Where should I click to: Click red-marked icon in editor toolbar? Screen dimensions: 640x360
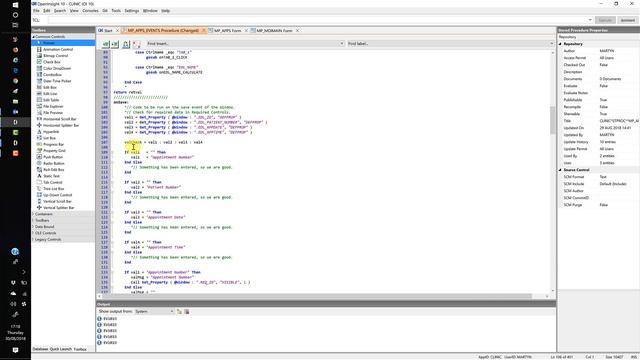pyautogui.click(x=136, y=44)
